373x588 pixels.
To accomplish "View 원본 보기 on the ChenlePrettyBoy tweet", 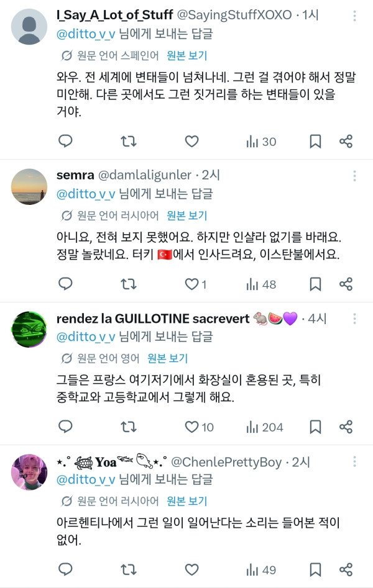I will pos(187,500).
